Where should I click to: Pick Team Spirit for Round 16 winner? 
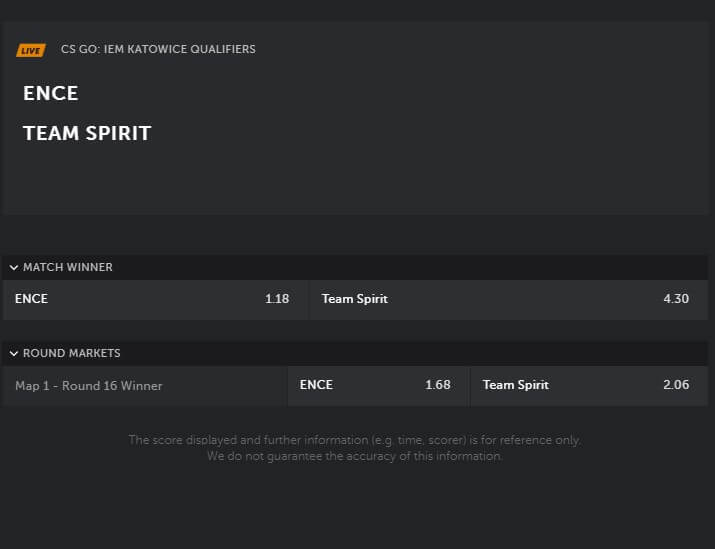coord(589,385)
